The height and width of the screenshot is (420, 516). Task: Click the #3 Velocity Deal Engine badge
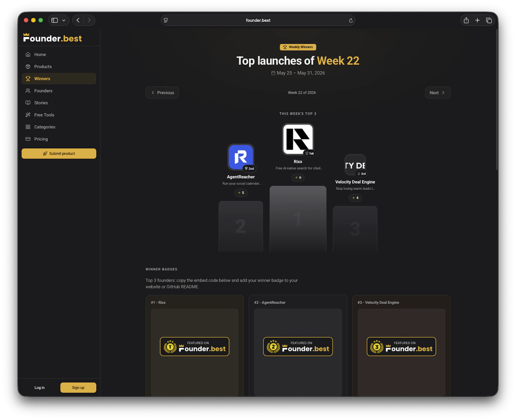(x=402, y=347)
